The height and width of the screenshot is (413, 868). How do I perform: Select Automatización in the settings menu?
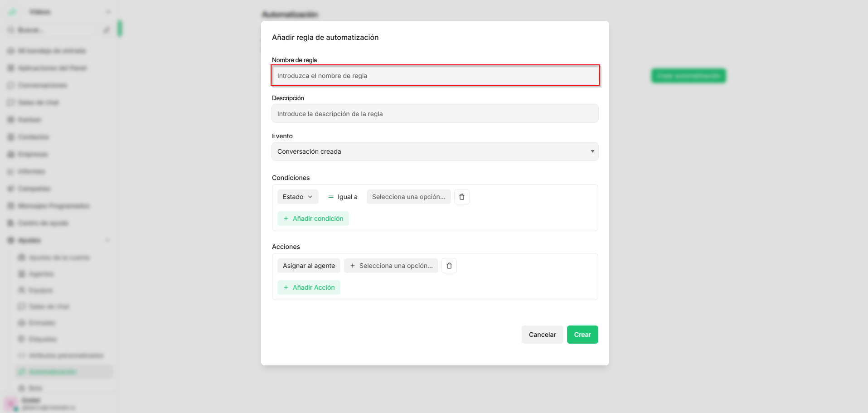tap(53, 372)
